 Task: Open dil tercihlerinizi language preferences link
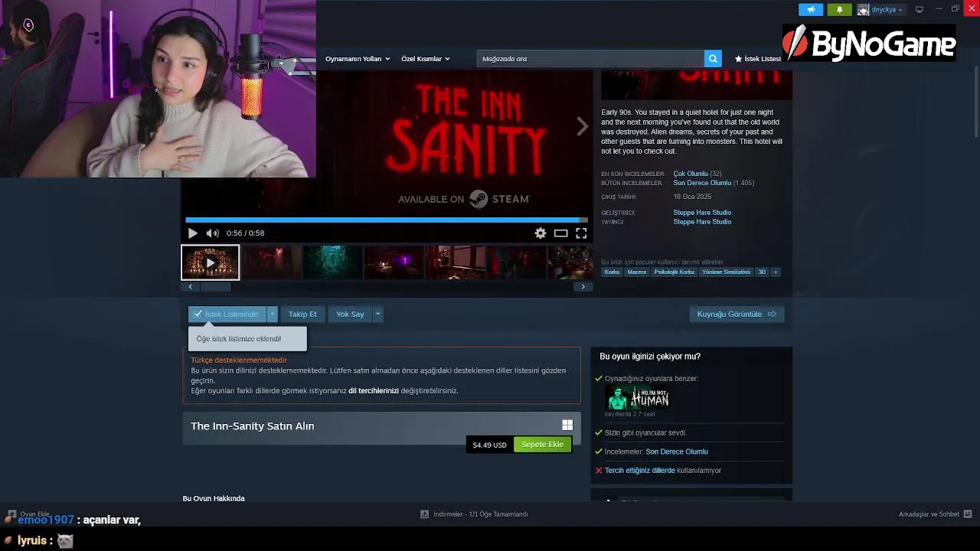pos(374,391)
